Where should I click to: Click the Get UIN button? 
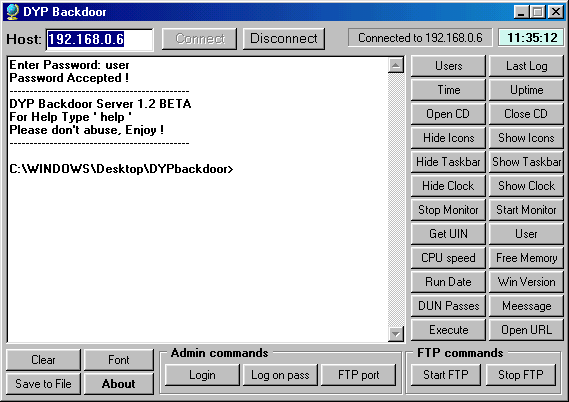(448, 234)
